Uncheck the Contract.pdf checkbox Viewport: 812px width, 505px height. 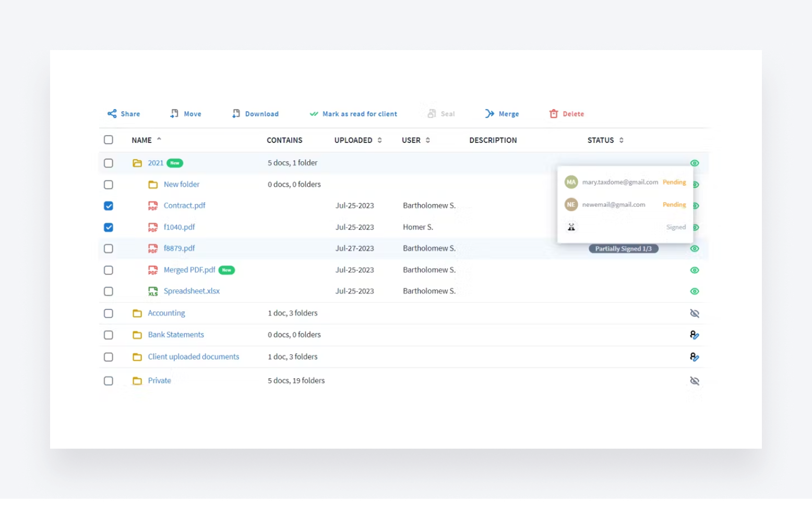click(109, 206)
